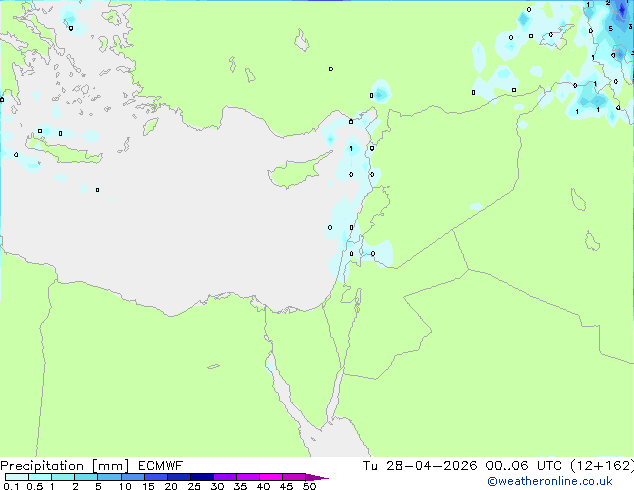Screen dimensions: 634x490
Task: Click the legend label '15'
Action: 148,486
